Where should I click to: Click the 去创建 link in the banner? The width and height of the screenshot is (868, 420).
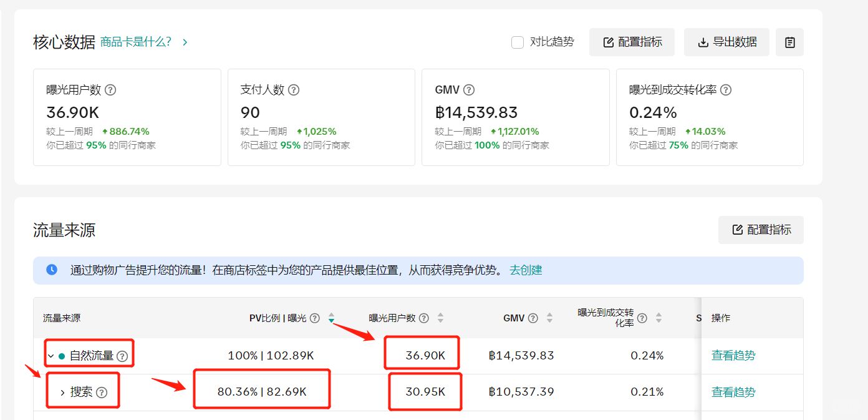526,270
